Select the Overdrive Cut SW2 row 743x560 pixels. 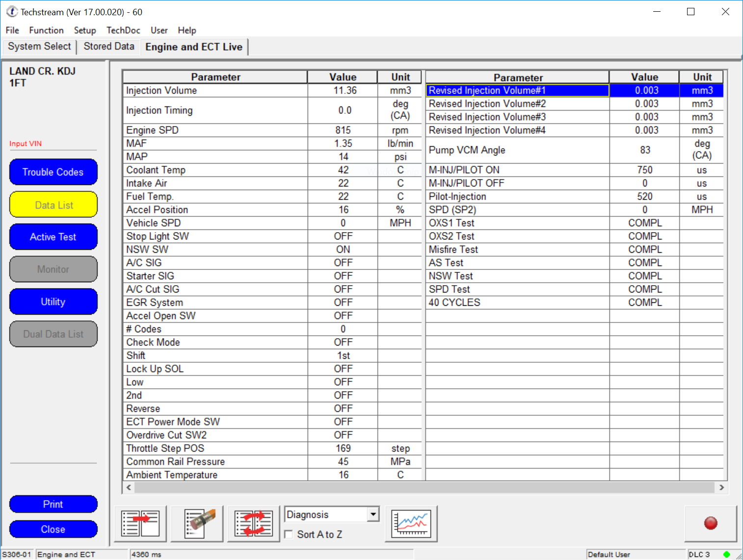pyautogui.click(x=272, y=435)
